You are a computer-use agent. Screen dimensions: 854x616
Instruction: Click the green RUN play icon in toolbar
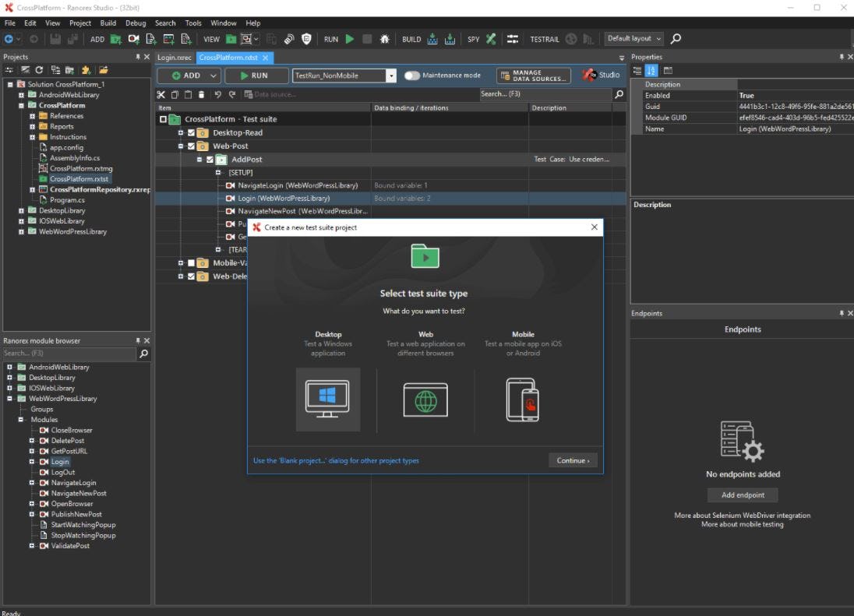[x=350, y=39]
